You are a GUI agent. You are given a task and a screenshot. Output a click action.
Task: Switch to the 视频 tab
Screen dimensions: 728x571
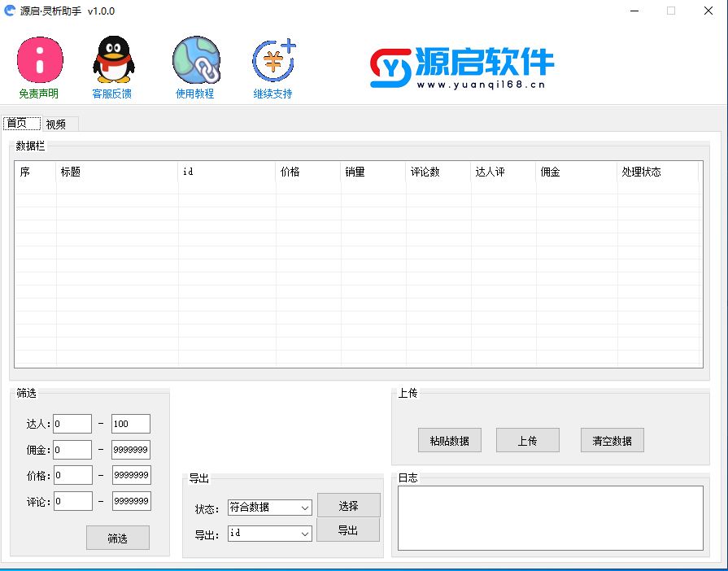[x=56, y=124]
